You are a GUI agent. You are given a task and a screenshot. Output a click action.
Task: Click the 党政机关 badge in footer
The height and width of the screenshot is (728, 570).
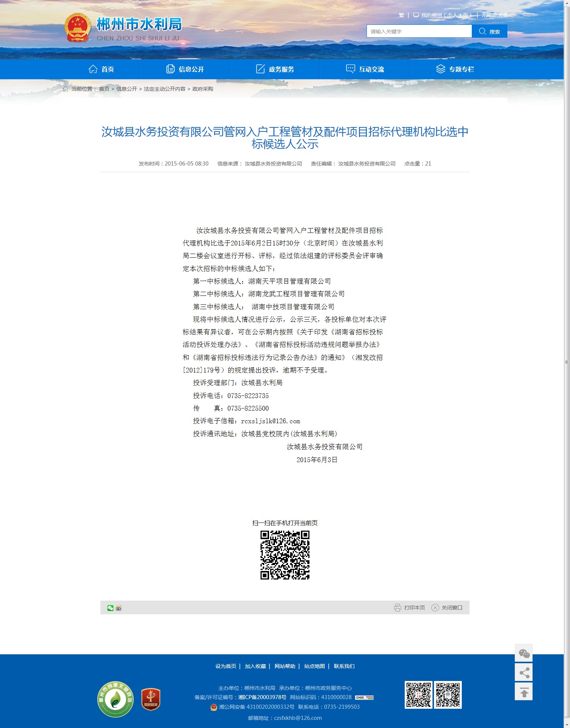(x=150, y=699)
